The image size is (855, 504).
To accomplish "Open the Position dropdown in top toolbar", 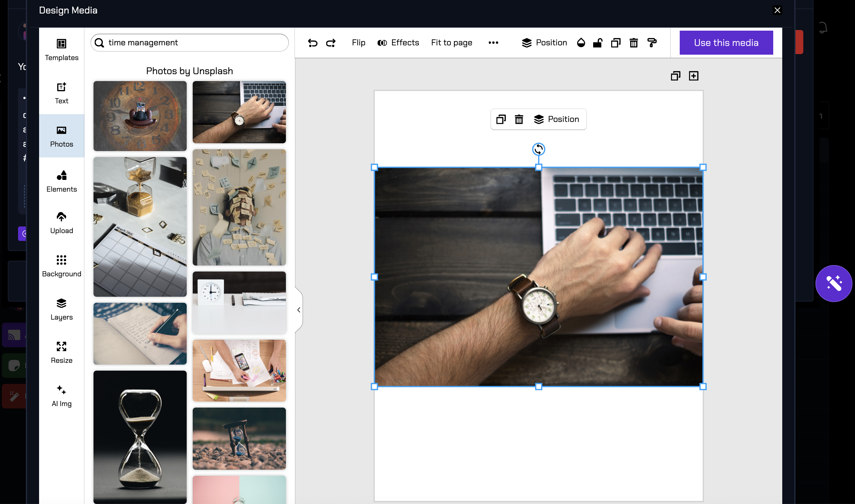I will [x=544, y=43].
